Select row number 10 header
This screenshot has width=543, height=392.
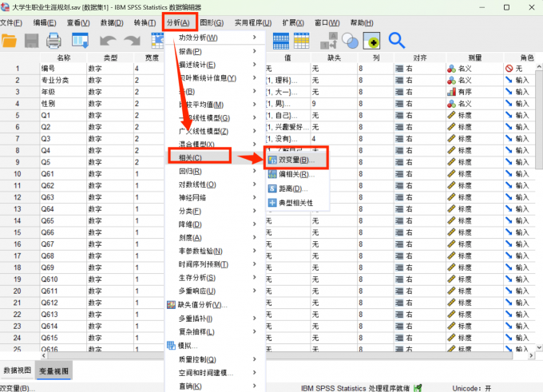[x=18, y=174]
